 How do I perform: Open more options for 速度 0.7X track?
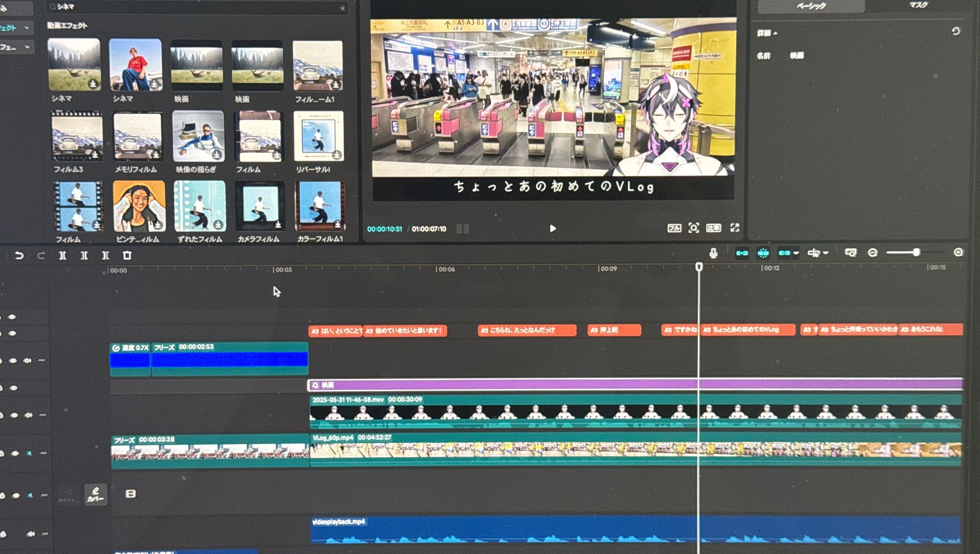pos(42,360)
